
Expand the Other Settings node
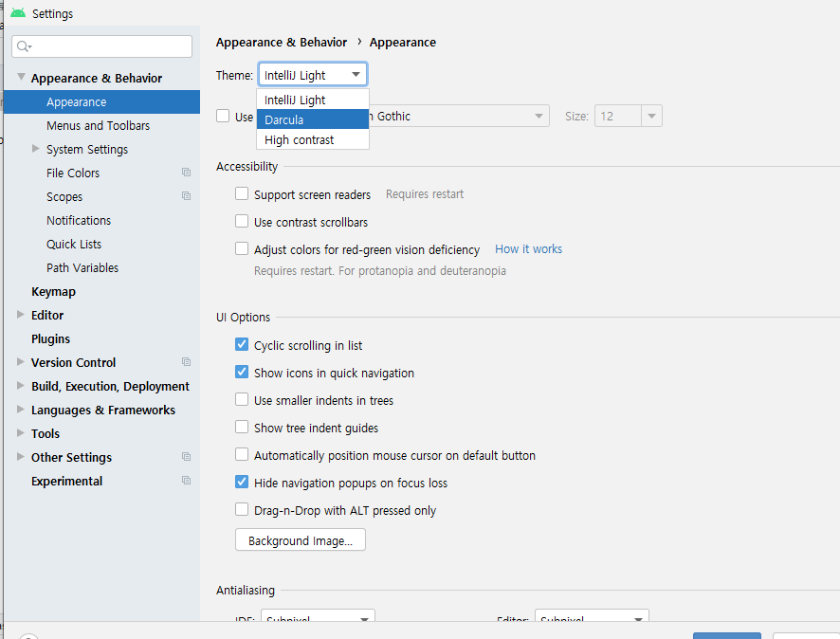pyautogui.click(x=20, y=457)
